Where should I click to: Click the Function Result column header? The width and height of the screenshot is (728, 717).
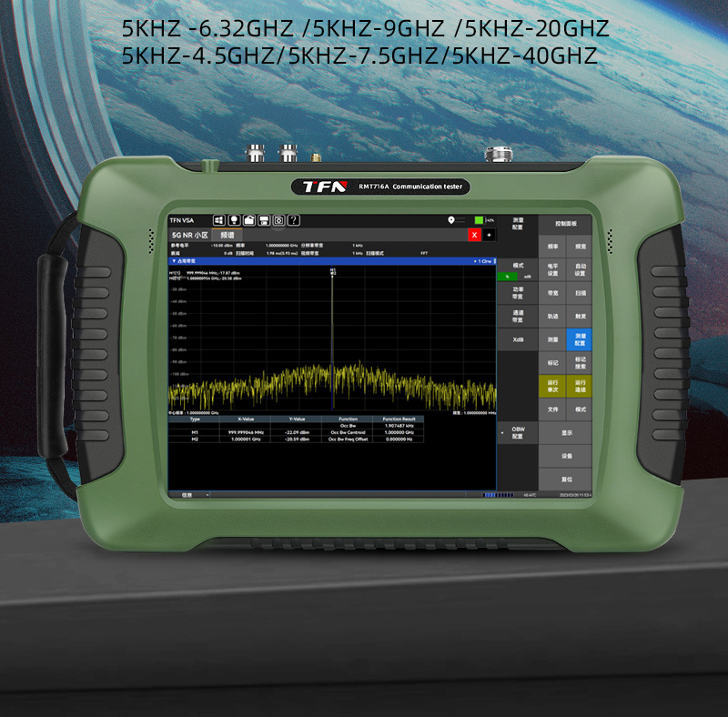[x=399, y=419]
